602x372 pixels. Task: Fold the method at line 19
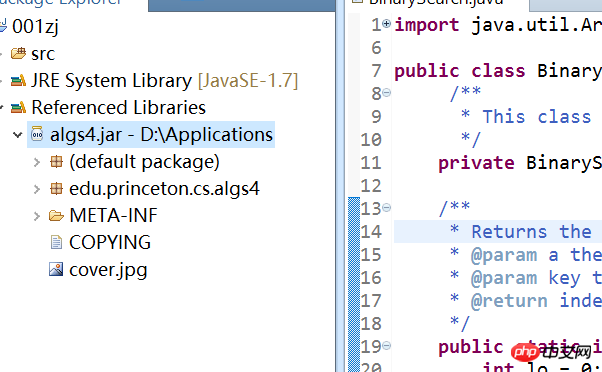[x=387, y=346]
